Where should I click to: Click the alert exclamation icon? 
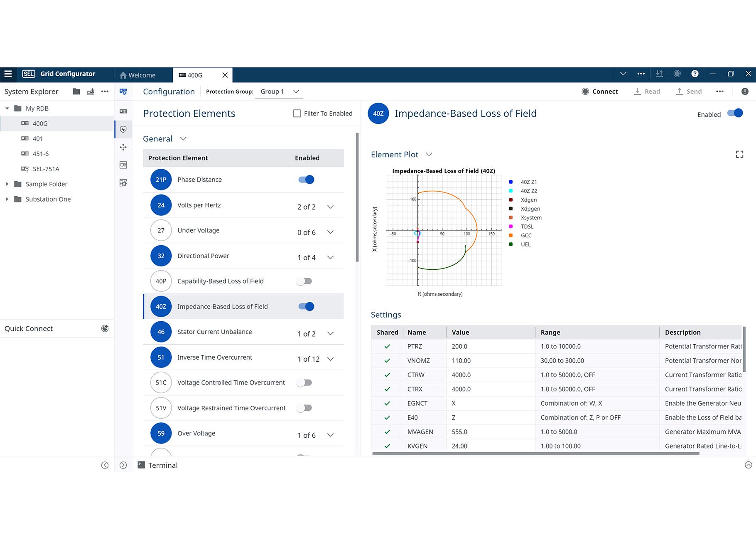[745, 91]
